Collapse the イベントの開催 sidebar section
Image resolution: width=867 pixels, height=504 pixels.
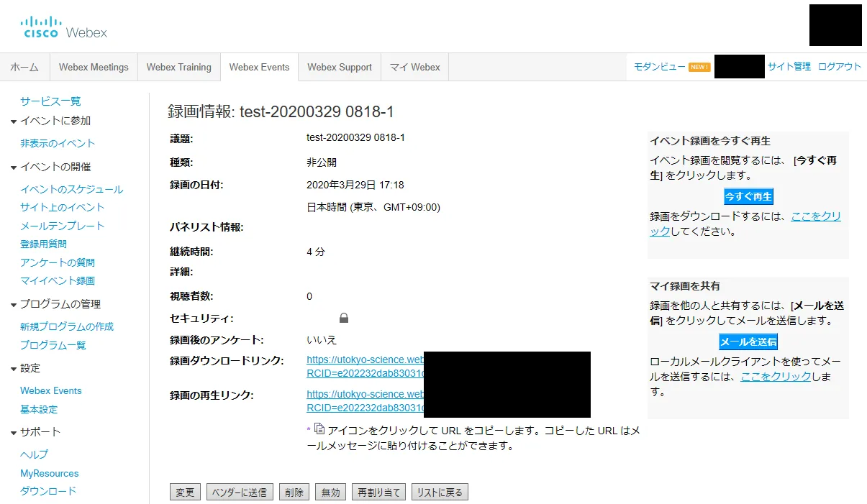(x=14, y=168)
